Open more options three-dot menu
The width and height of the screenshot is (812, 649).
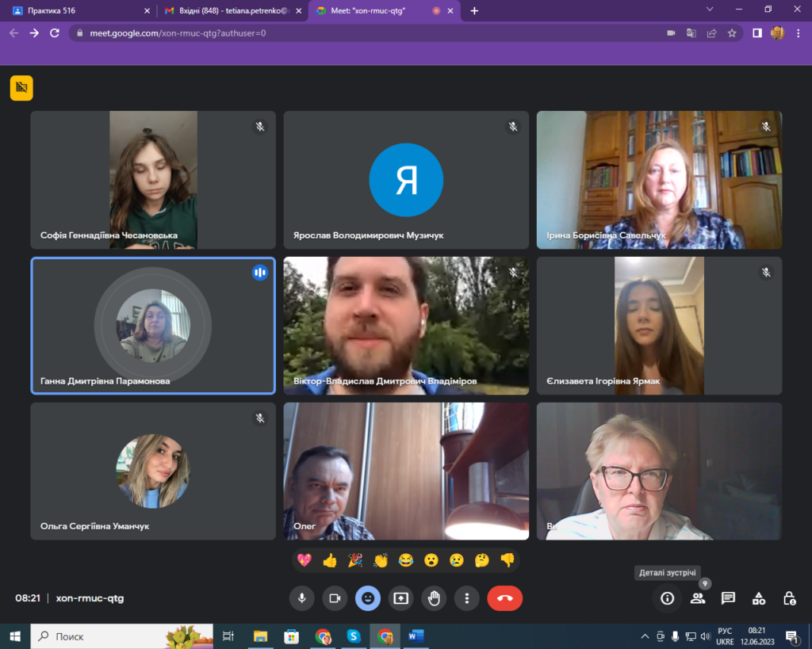(468, 598)
